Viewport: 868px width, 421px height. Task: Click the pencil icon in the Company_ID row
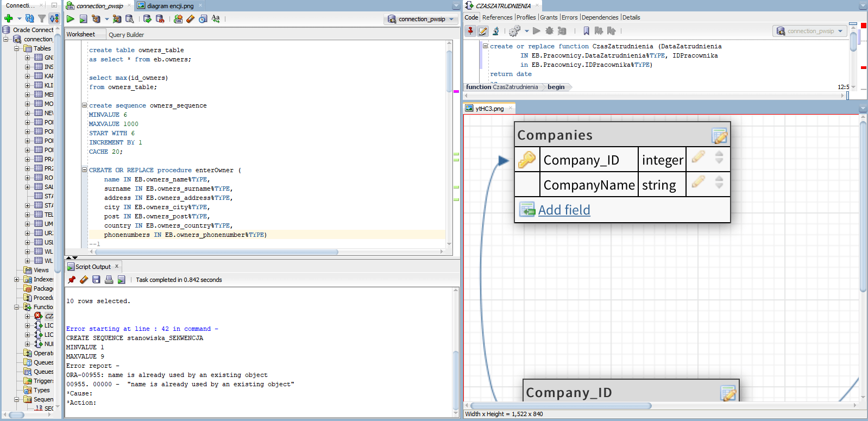[699, 157]
